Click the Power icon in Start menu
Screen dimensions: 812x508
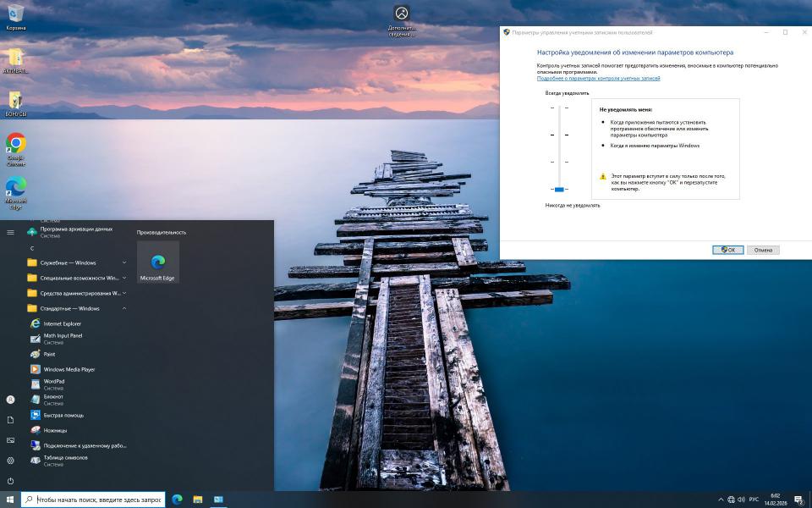(10, 481)
